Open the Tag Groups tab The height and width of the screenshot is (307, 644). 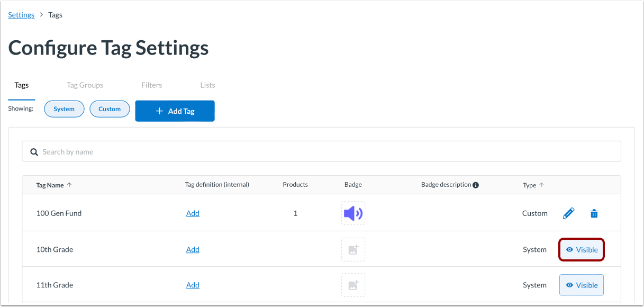click(85, 85)
